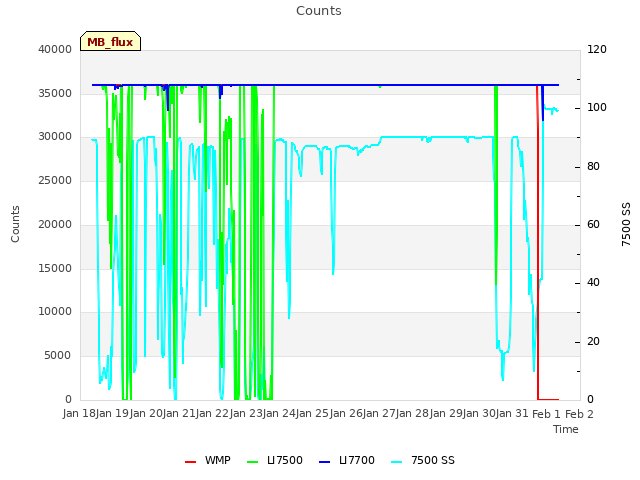Click the right axis 60 tick label

tap(593, 224)
